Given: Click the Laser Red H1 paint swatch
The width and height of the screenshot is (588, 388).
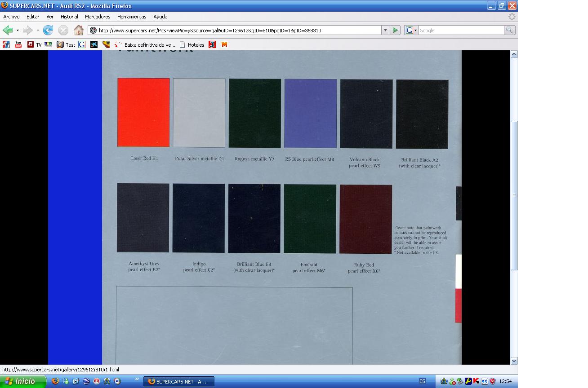Looking at the screenshot, I should click(x=143, y=112).
